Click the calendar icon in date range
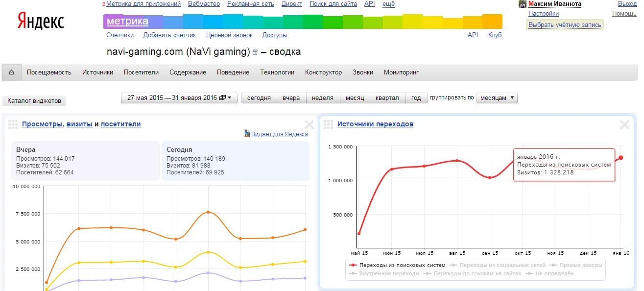Image resolution: width=644 pixels, height=291 pixels. pos(222,97)
